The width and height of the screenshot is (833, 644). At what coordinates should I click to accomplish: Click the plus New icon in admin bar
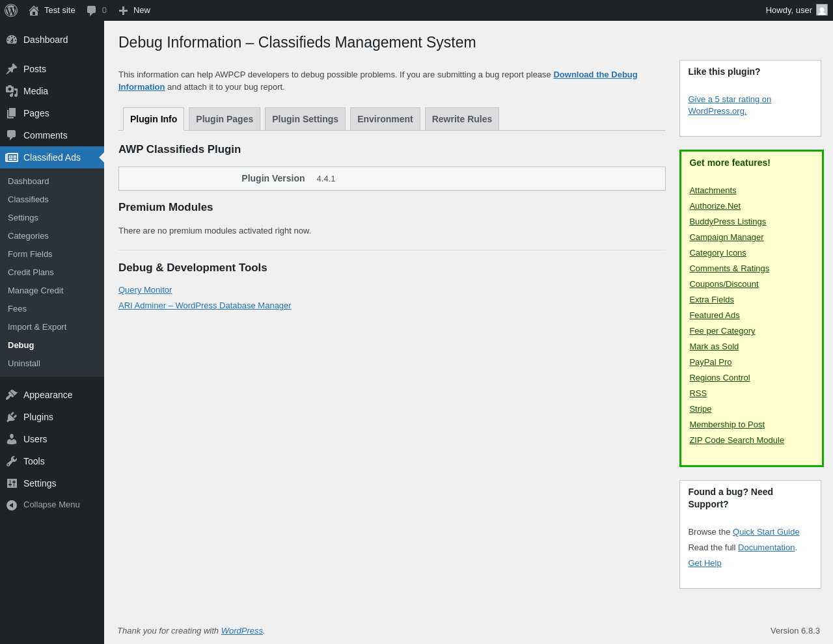(123, 10)
